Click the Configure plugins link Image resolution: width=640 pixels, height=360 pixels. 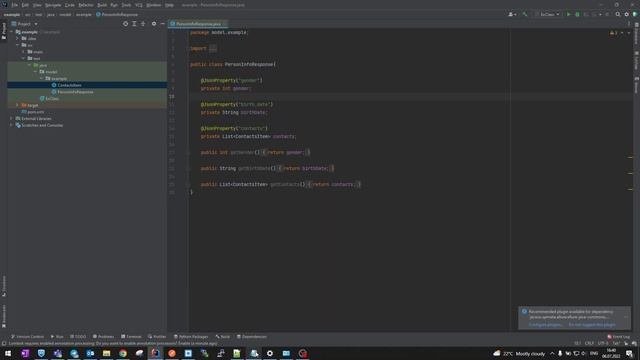545,325
